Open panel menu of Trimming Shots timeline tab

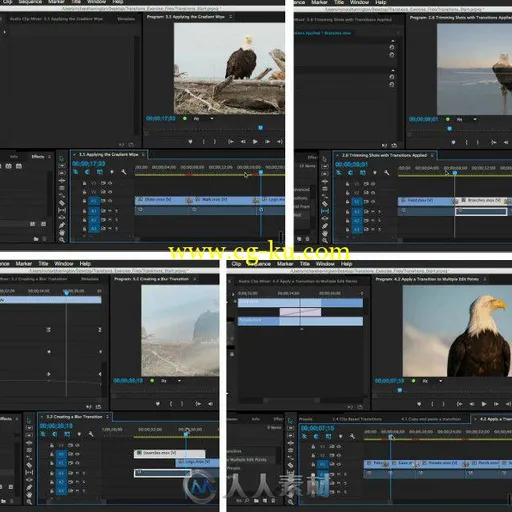pyautogui.click(x=432, y=155)
